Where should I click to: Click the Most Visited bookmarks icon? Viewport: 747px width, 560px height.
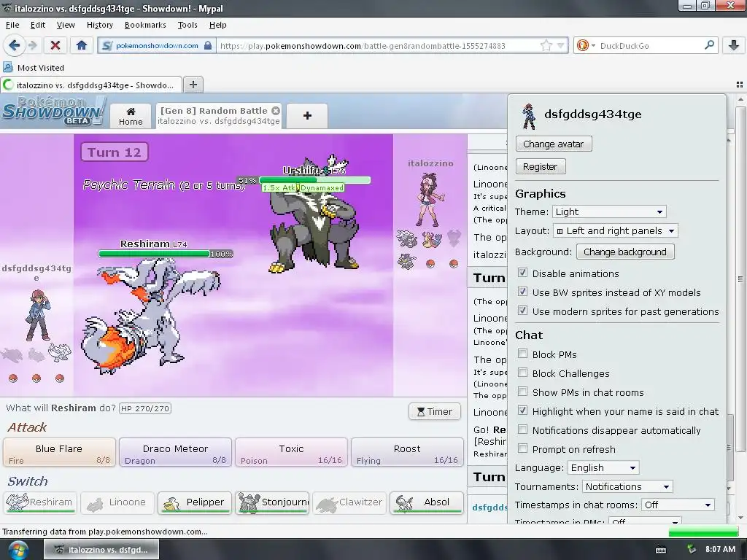[x=7, y=67]
